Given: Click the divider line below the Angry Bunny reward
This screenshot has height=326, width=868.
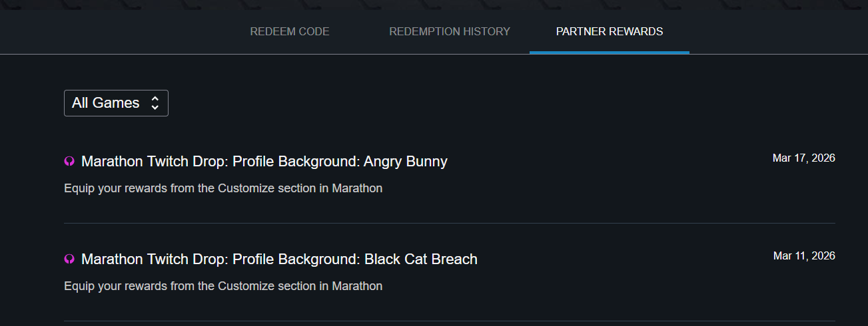Looking at the screenshot, I should click(x=449, y=223).
